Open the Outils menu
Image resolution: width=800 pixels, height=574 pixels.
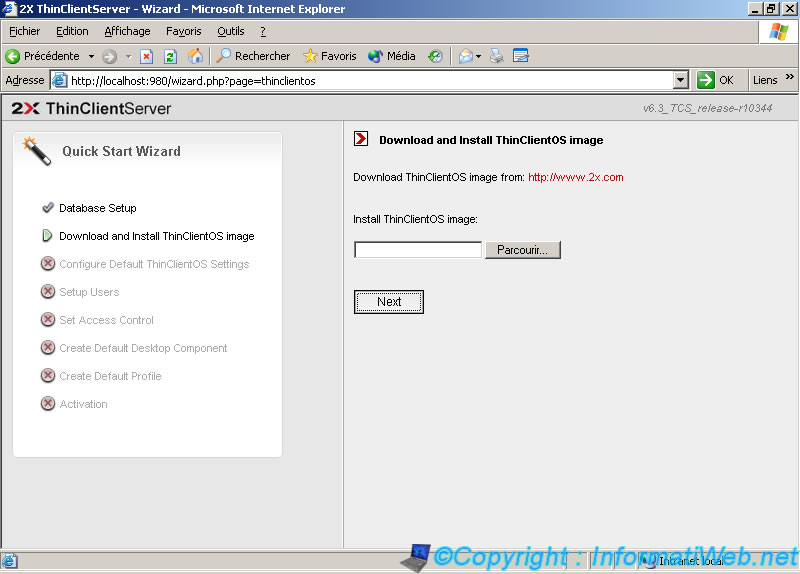pyautogui.click(x=231, y=31)
